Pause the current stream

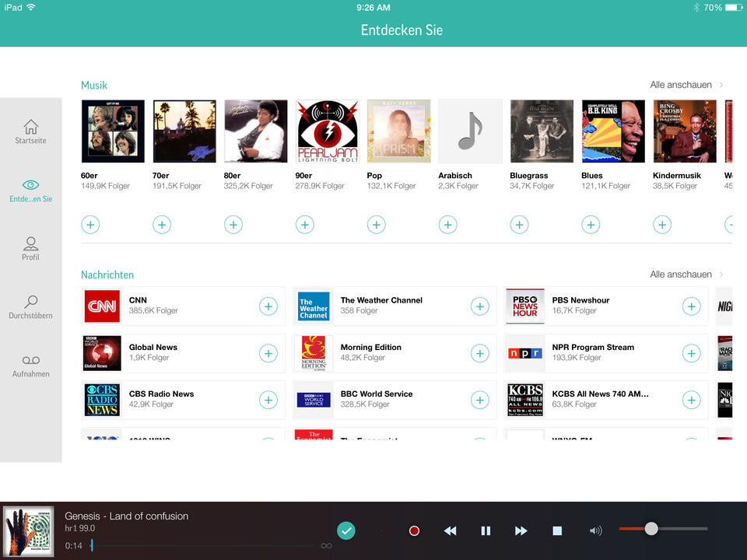(486, 530)
